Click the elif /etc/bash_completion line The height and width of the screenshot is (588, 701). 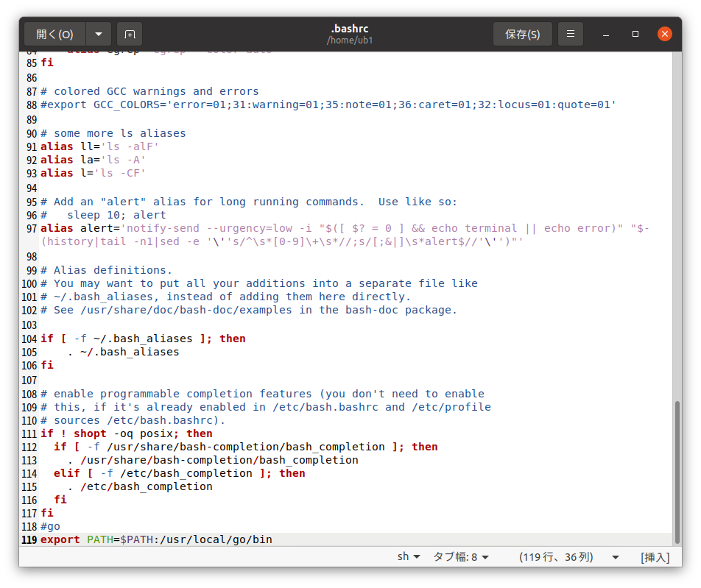coord(179,473)
